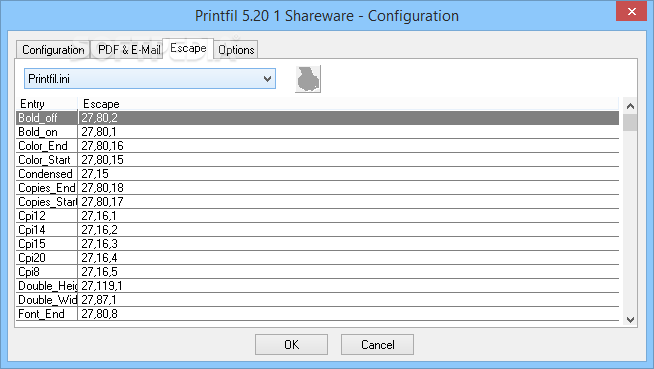
Task: Click the escape value 27,16,1
Action: 99,216
